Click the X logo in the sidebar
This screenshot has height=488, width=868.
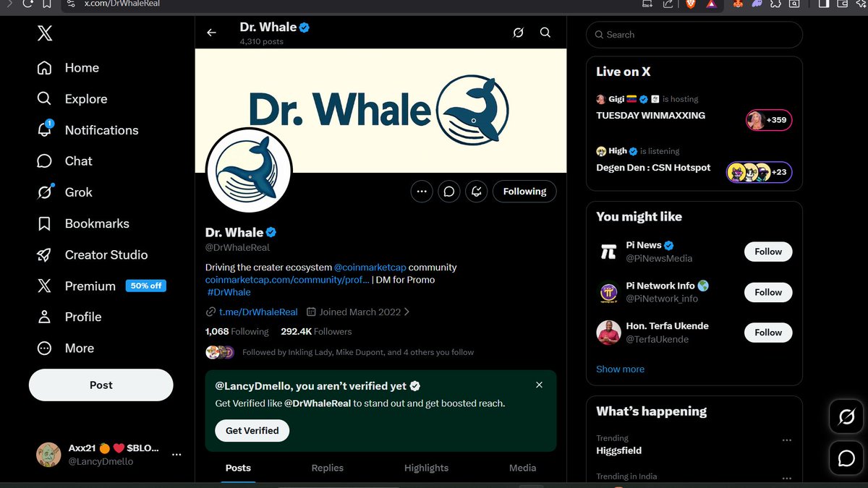(45, 33)
